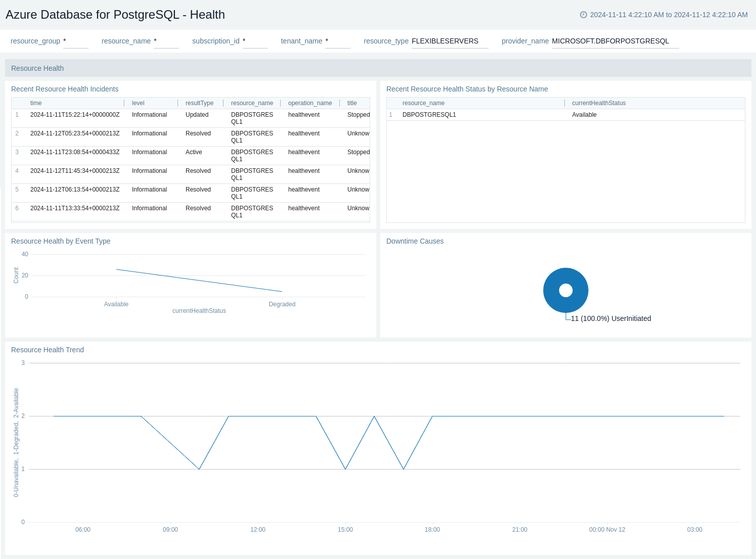
Task: Click the 03:00 trend axis label
Action: coord(695,530)
